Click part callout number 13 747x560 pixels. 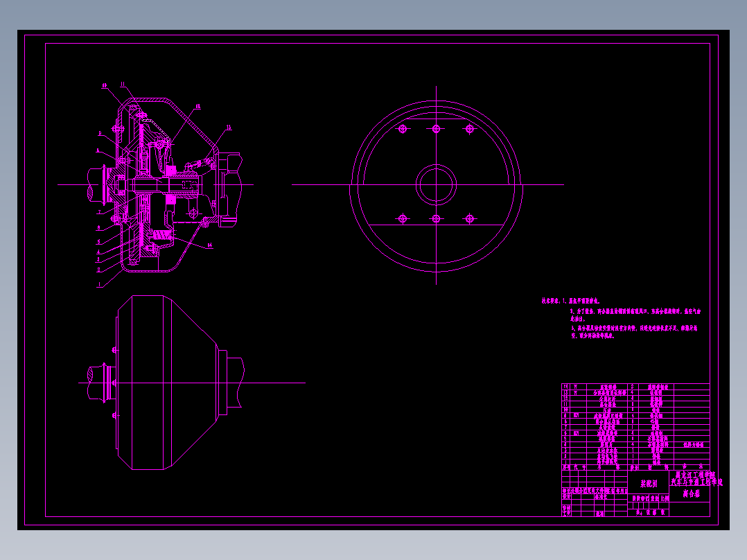tap(229, 128)
